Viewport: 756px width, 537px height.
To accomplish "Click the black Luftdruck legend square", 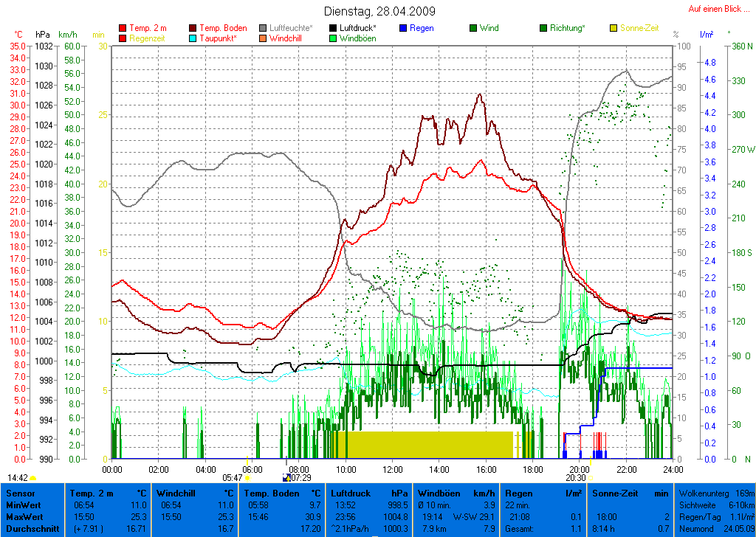I will [334, 28].
